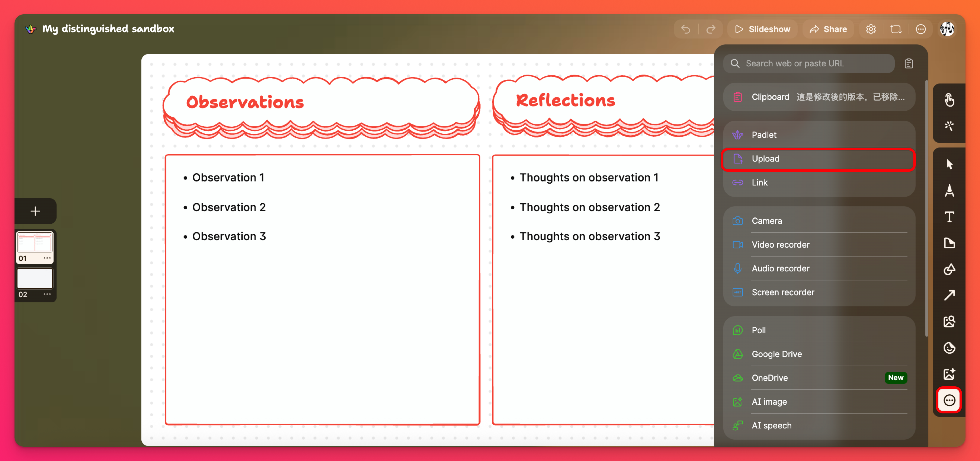Add a new slide with plus button
The height and width of the screenshot is (461, 980).
(x=35, y=211)
